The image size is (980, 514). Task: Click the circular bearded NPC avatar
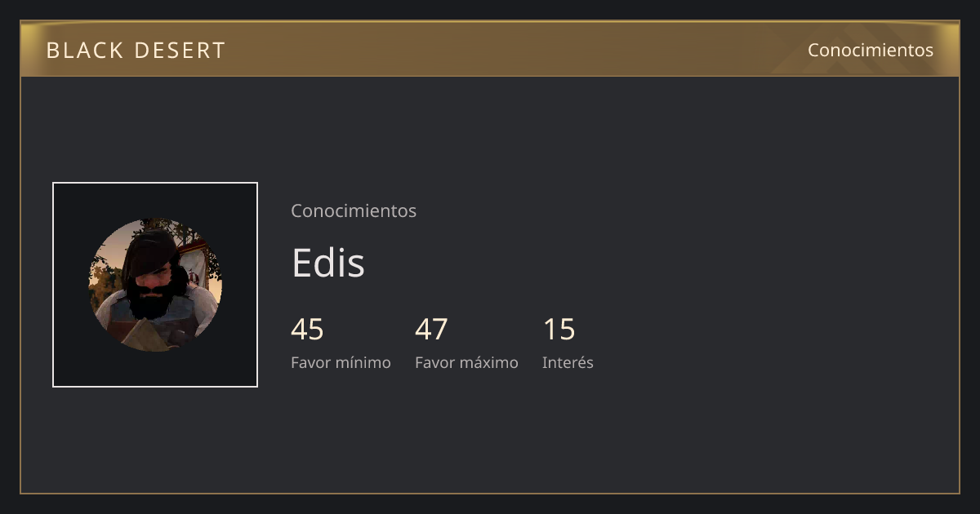click(155, 285)
